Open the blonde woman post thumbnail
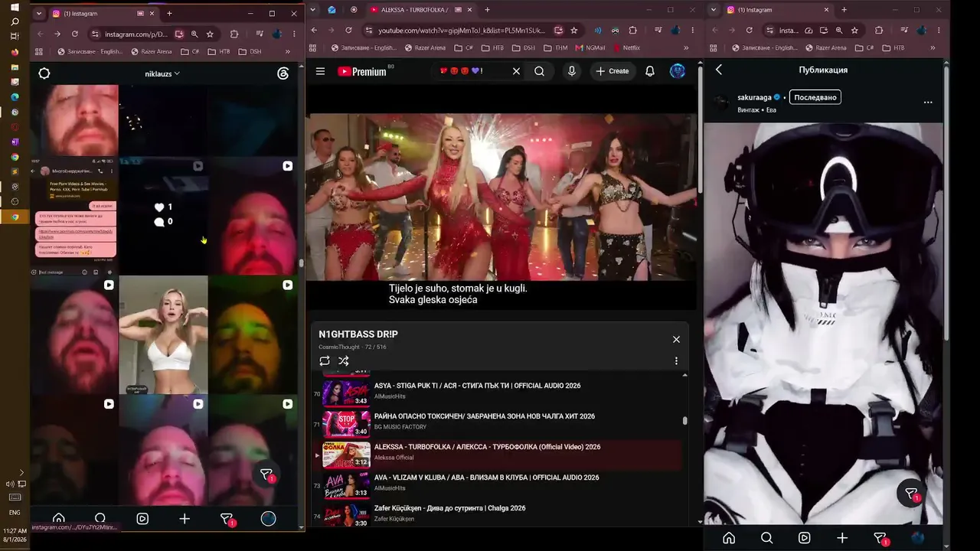The height and width of the screenshot is (551, 980). (163, 335)
